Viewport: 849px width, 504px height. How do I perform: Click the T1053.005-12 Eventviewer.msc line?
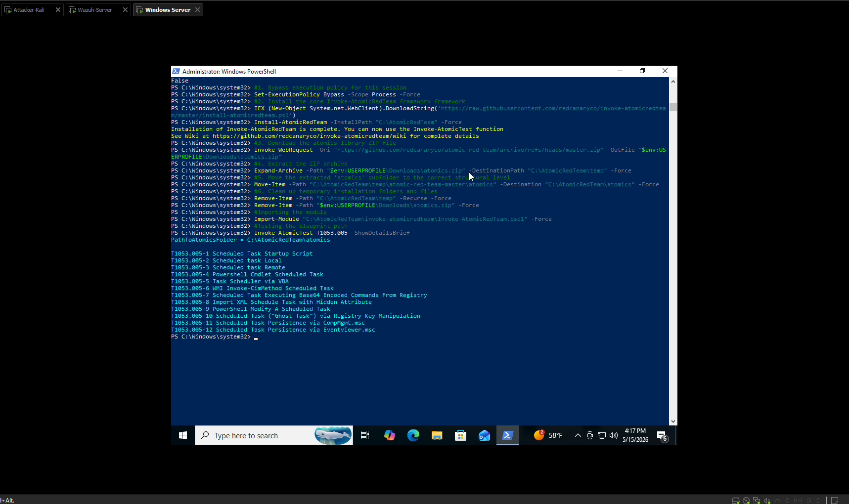[x=273, y=330]
